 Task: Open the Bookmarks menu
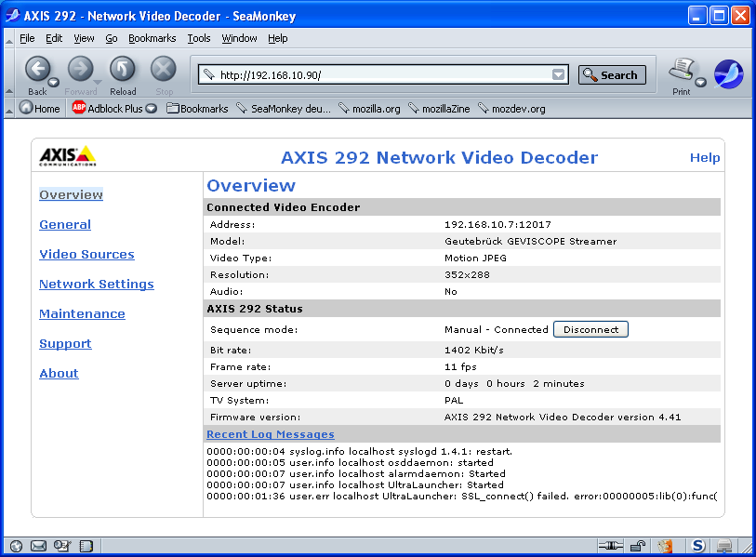152,38
